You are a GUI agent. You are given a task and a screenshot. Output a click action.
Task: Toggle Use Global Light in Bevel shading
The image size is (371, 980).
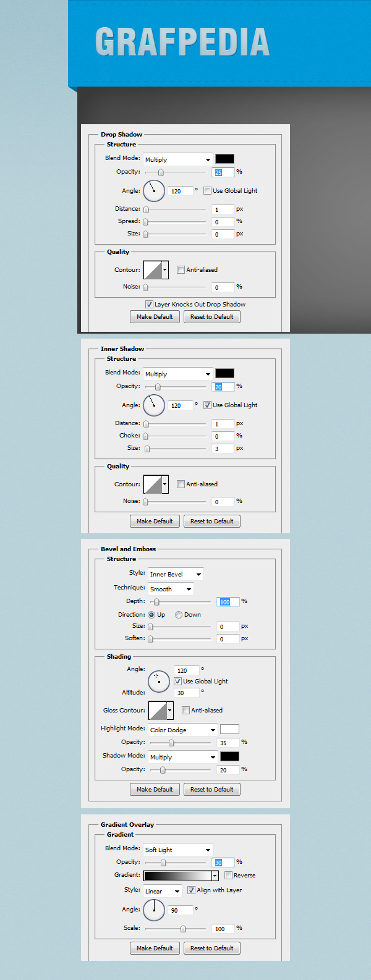(x=178, y=682)
